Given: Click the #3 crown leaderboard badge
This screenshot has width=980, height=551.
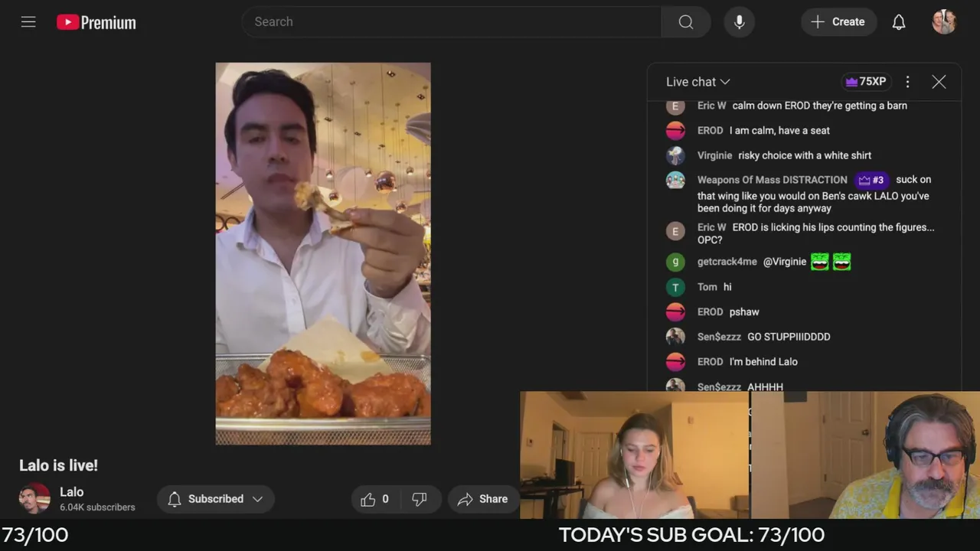Looking at the screenshot, I should click(872, 180).
